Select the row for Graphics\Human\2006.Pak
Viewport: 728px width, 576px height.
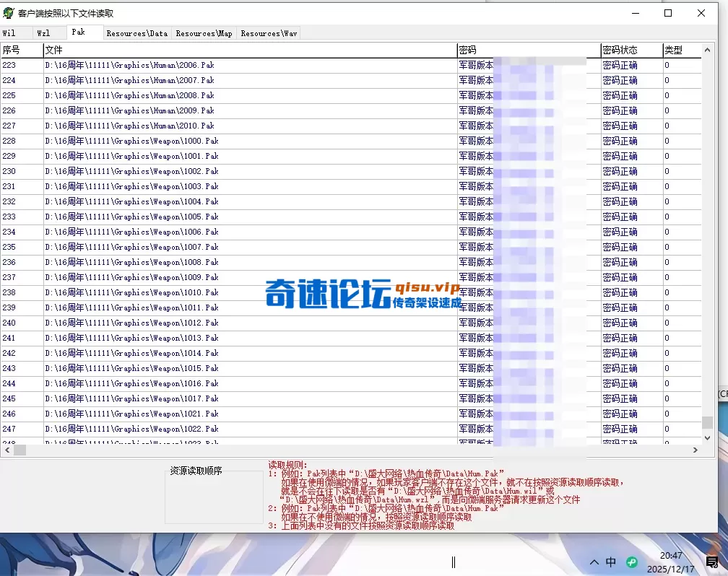tap(217, 65)
